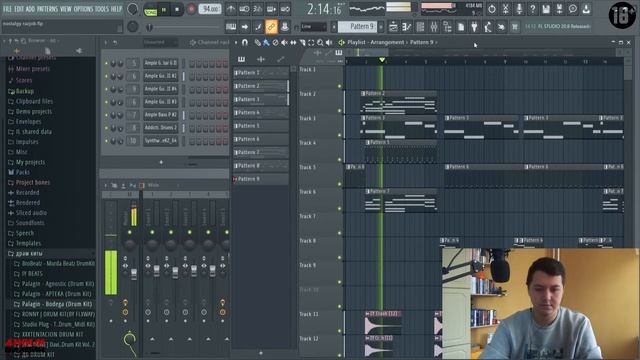Click the play/pause transport button
This screenshot has height=360, width=640.
point(164,9)
